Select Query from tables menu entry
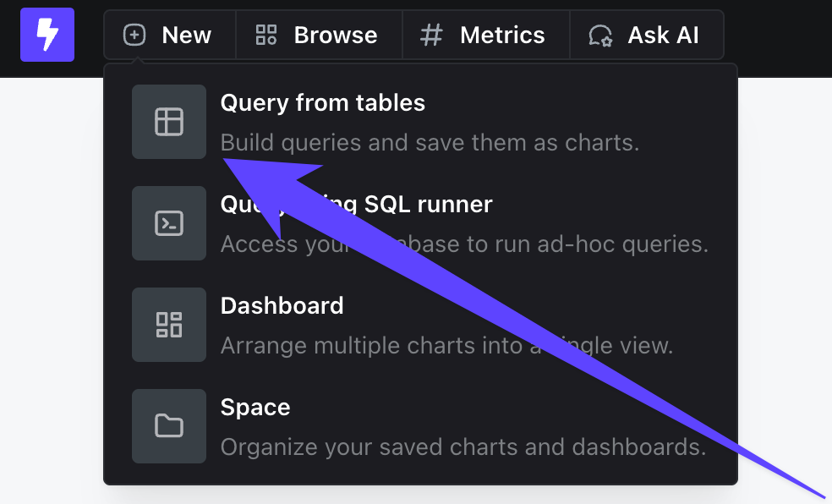The height and width of the screenshot is (504, 832). point(420,122)
